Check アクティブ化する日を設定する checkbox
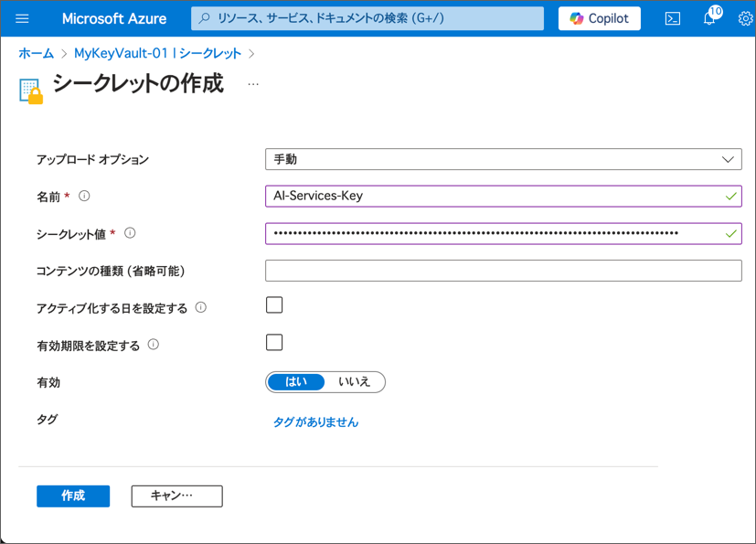Screen dimensions: 756x544 [x=274, y=305]
